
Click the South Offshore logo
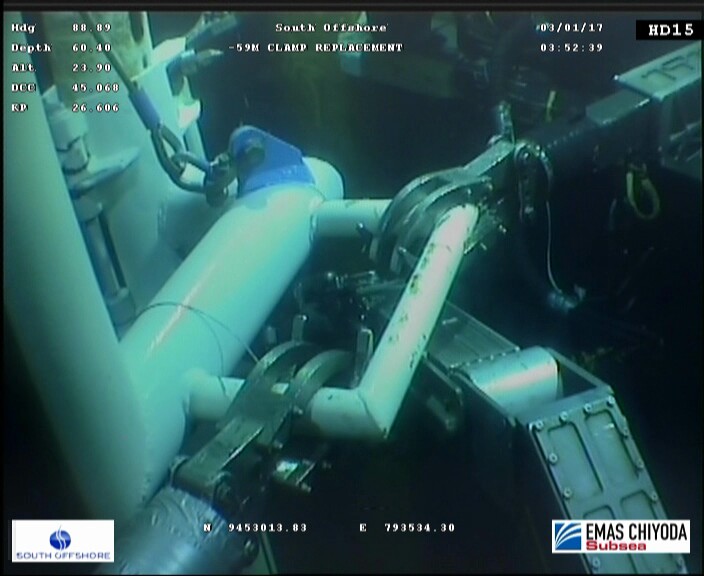click(63, 541)
